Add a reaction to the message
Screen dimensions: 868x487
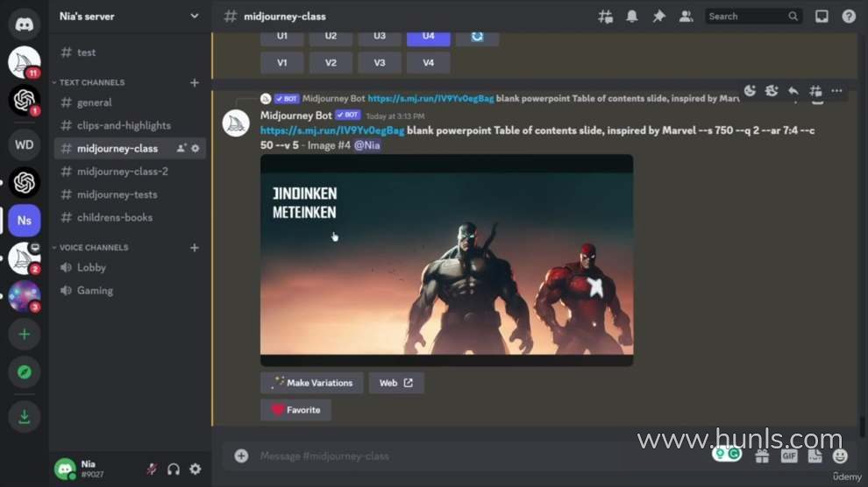751,91
